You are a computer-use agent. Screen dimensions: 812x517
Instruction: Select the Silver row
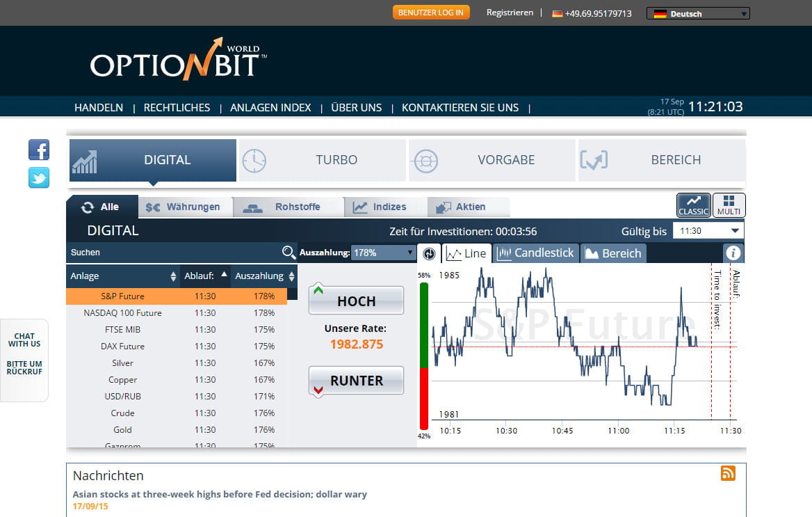coord(177,363)
